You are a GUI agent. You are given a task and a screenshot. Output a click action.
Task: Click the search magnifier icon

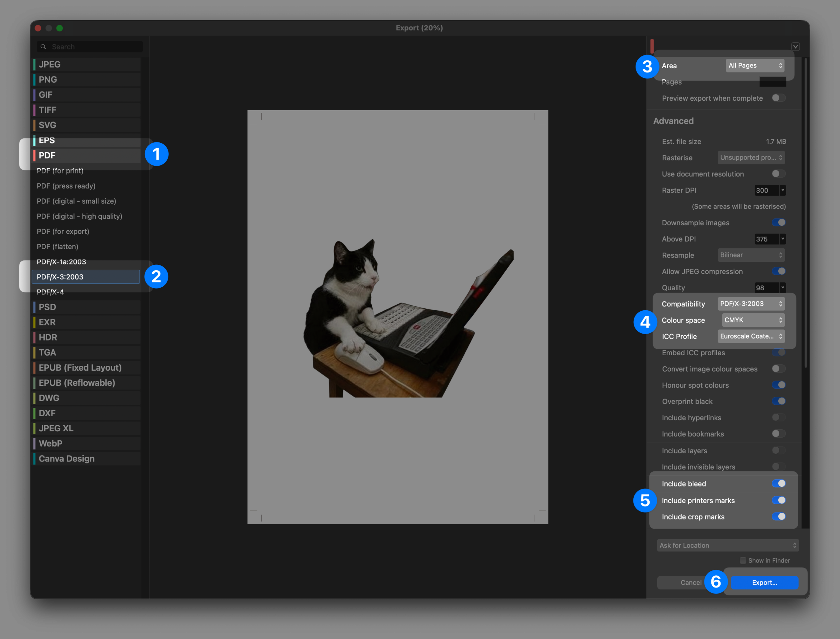click(43, 46)
